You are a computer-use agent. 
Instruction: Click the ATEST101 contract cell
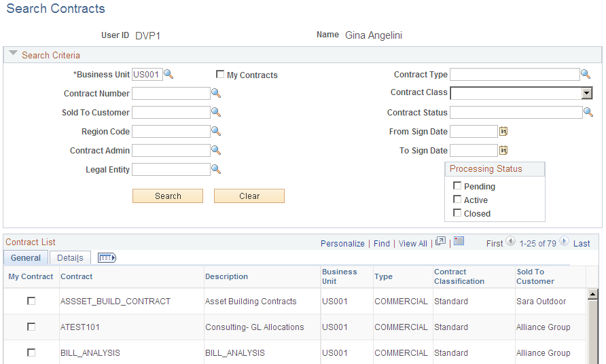tap(80, 327)
